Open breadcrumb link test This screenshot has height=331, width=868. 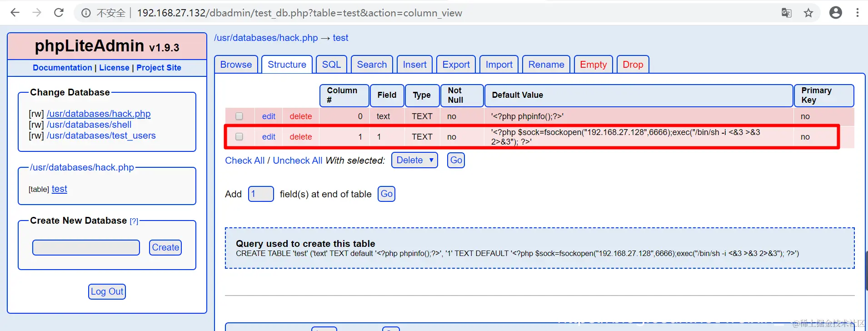coord(340,38)
